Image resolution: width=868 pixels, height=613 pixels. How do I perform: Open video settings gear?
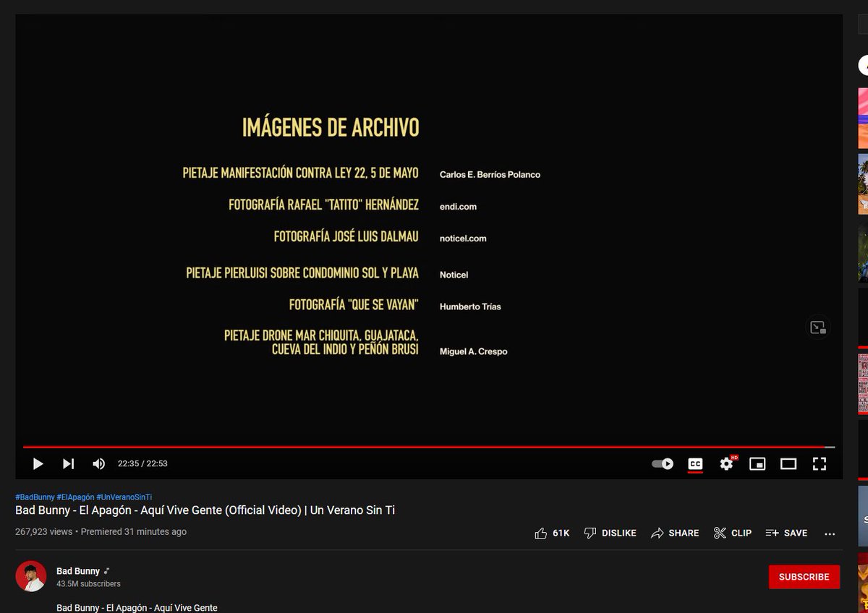(727, 464)
